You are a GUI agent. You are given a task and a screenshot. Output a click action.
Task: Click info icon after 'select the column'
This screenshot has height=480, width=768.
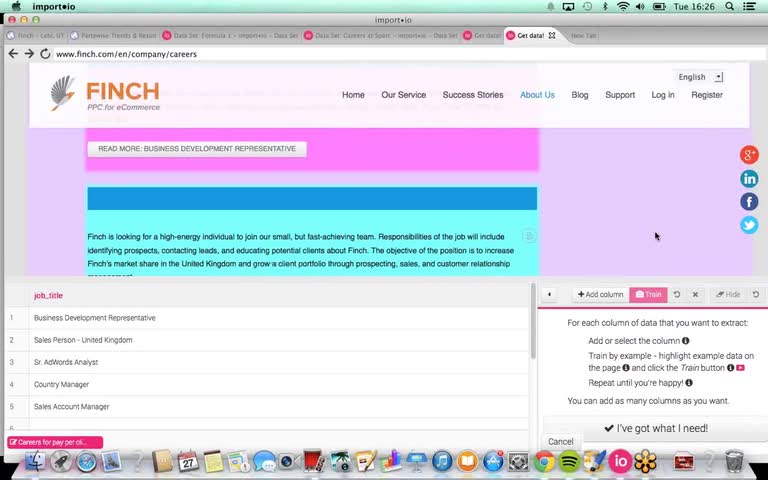click(686, 341)
